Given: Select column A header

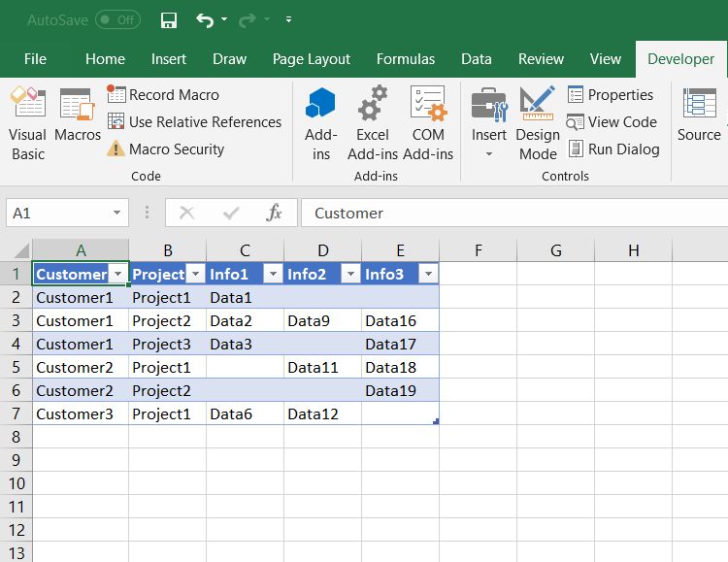Looking at the screenshot, I should point(81,250).
